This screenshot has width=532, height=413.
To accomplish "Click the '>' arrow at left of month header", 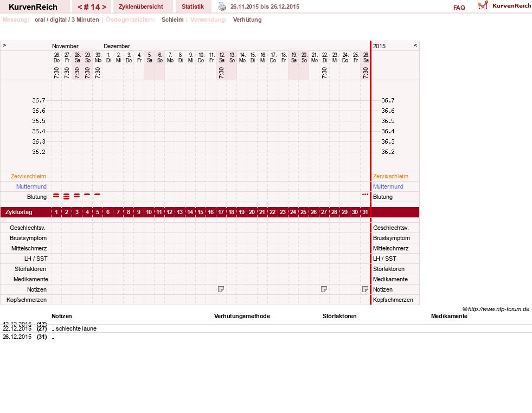I will 4,45.
